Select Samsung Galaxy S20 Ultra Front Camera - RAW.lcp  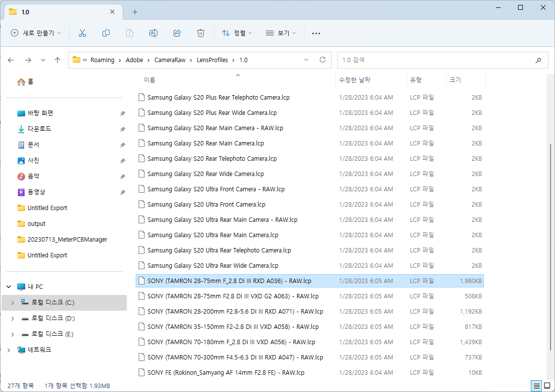pos(310,189)
